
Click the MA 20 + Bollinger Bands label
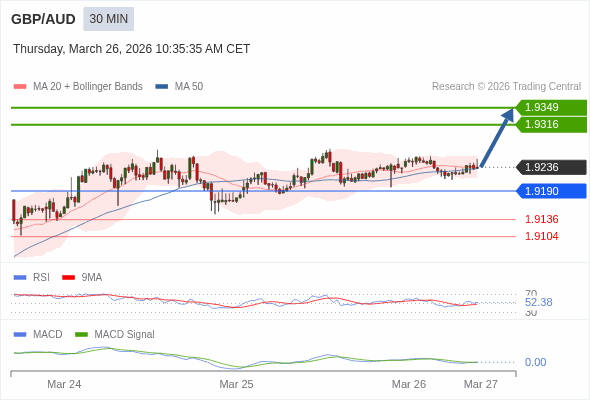(88, 87)
